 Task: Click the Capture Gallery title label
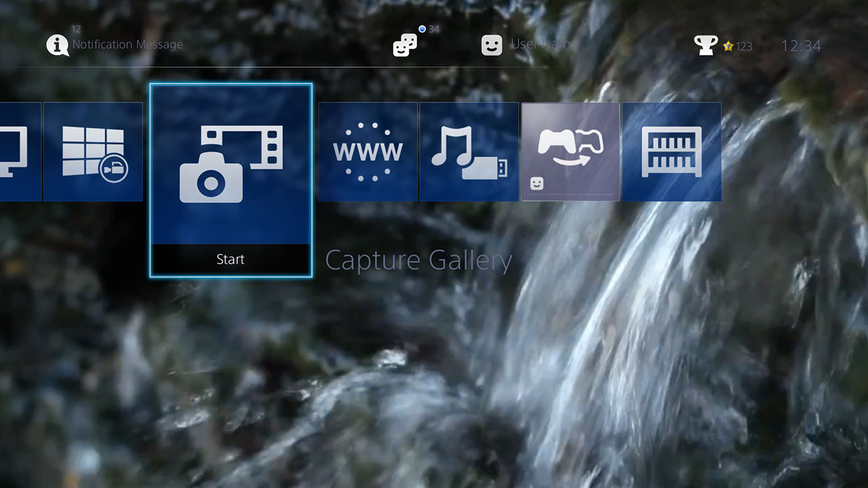(x=418, y=260)
